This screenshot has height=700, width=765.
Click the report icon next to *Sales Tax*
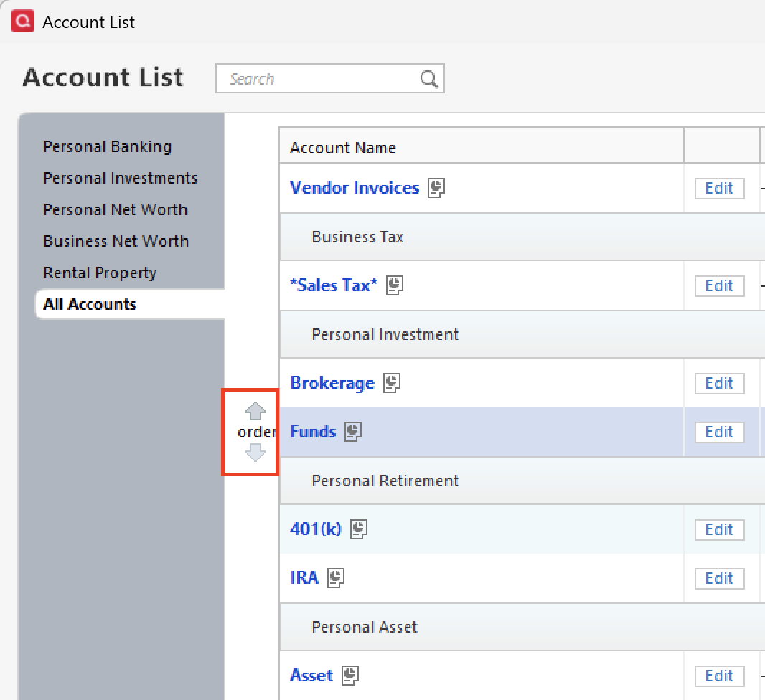click(x=393, y=285)
